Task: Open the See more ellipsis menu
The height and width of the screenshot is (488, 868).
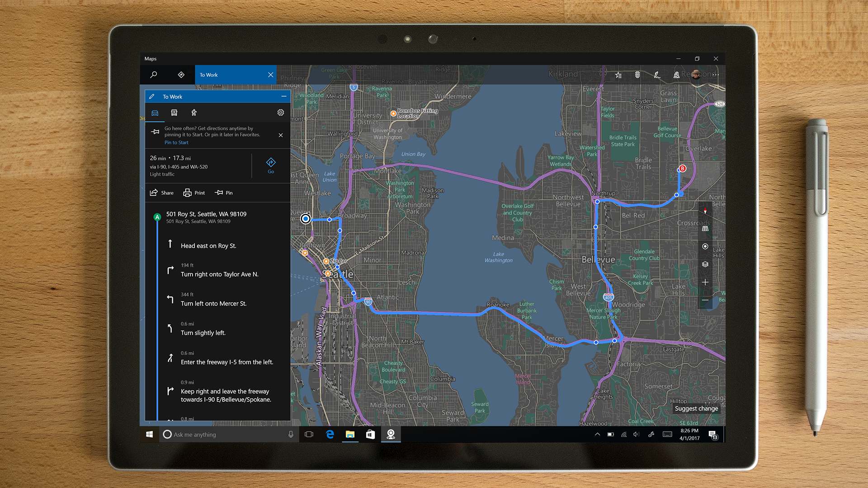Action: [x=715, y=75]
